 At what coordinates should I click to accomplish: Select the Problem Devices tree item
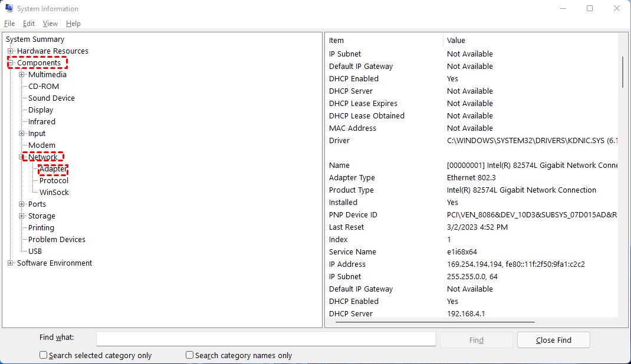[x=57, y=240]
